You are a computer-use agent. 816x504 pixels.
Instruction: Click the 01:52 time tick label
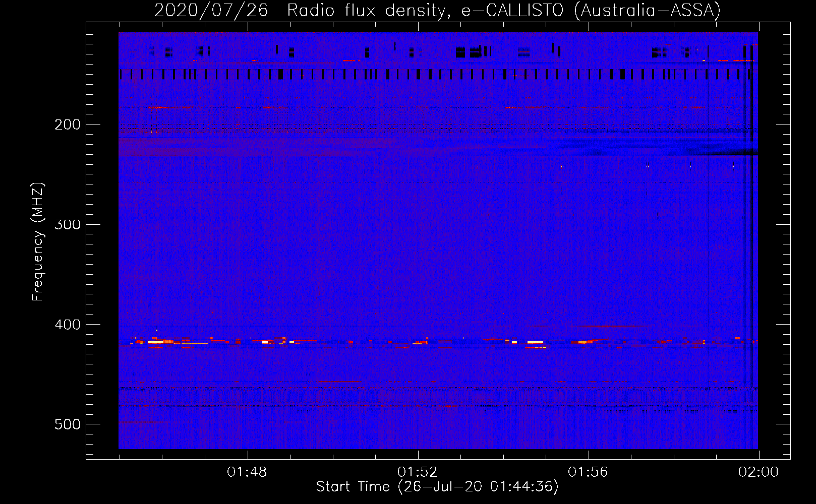[x=418, y=472]
